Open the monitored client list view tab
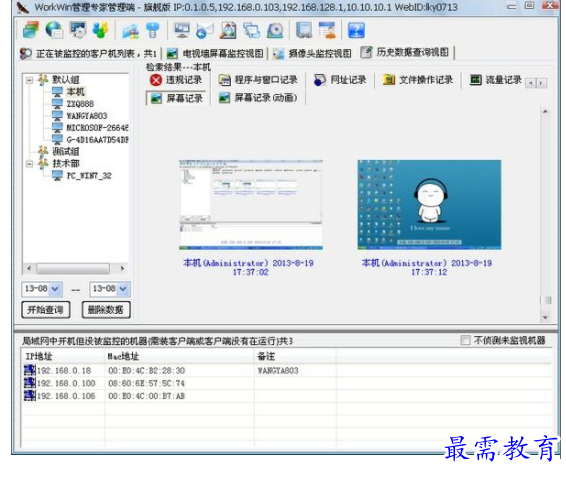 pos(88,54)
